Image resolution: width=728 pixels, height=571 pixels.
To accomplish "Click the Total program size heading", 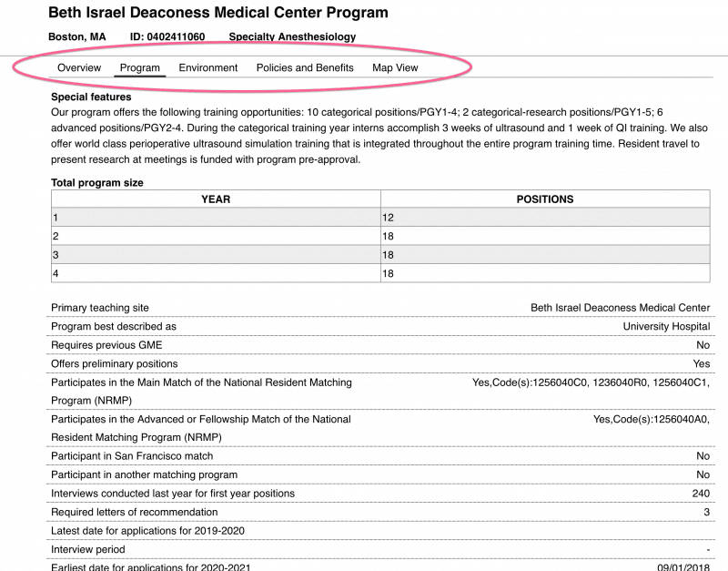I will (97, 182).
